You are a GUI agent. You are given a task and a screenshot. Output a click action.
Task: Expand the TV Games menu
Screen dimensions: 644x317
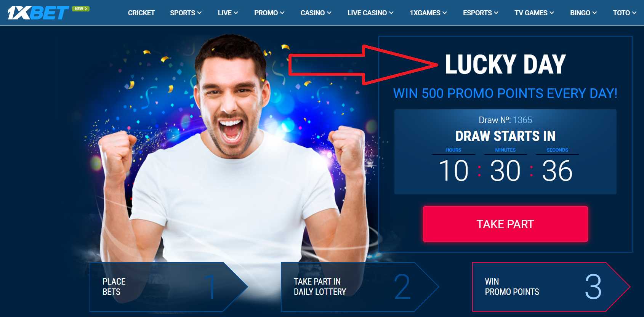534,13
